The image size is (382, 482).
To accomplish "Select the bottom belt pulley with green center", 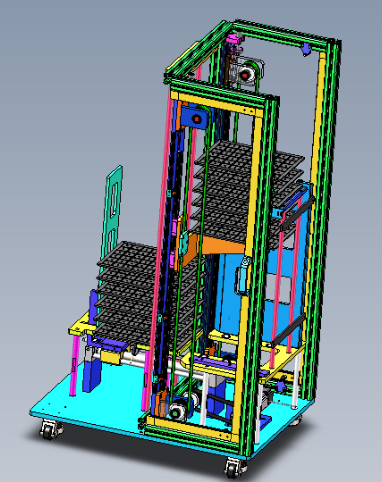I will (x=177, y=411).
